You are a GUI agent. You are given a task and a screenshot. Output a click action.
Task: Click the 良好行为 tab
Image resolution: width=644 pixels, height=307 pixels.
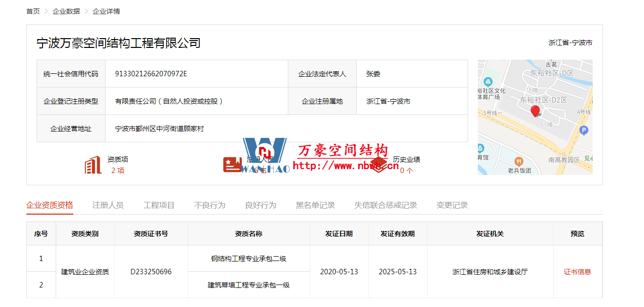pyautogui.click(x=260, y=205)
